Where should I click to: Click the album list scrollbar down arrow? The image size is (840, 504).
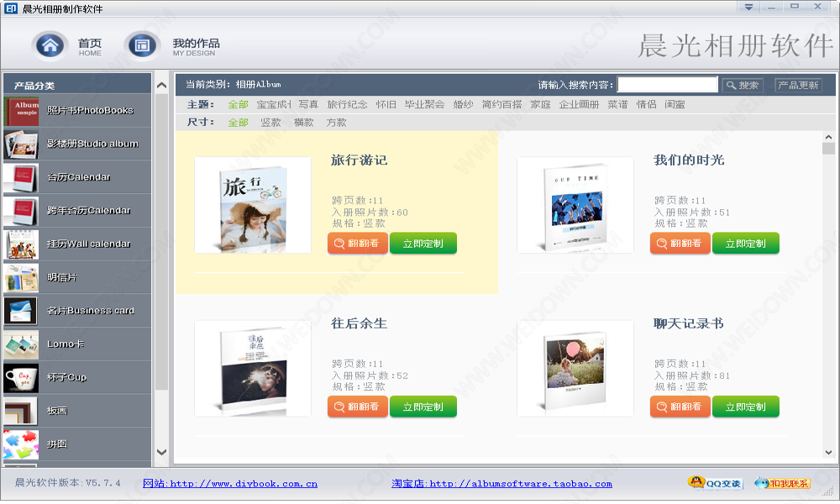pos(828,453)
